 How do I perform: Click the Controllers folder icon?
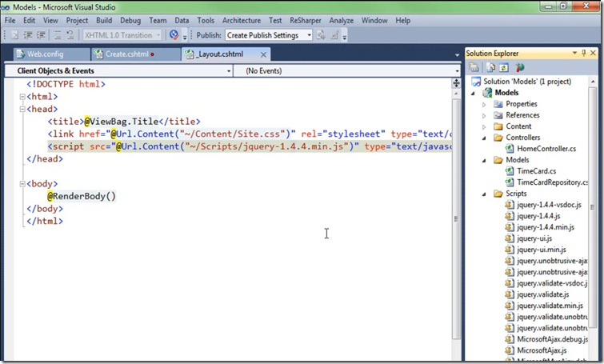point(498,138)
